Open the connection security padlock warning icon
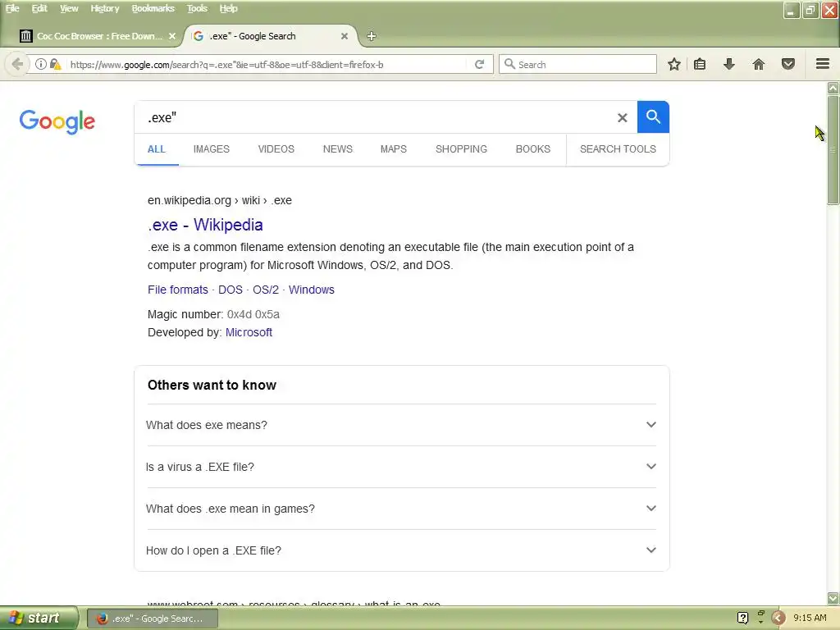Image resolution: width=840 pixels, height=630 pixels. (x=55, y=64)
